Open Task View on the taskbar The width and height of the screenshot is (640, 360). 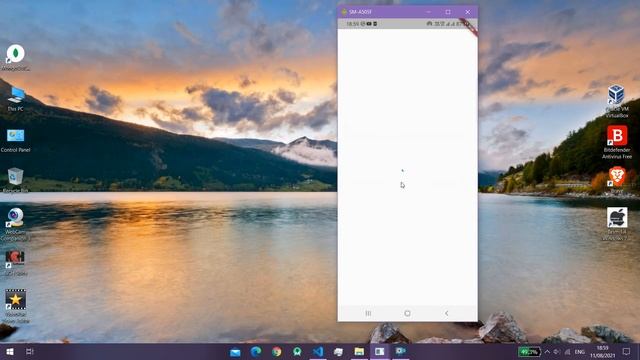29,351
